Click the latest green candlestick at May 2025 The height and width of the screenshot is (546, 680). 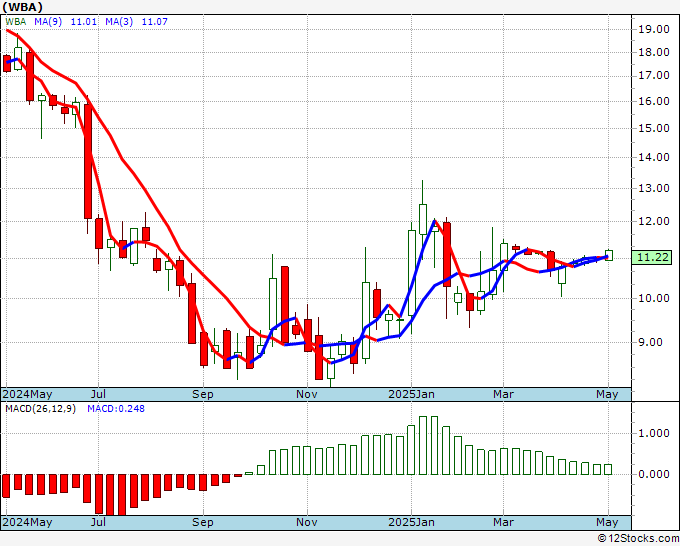click(x=609, y=255)
